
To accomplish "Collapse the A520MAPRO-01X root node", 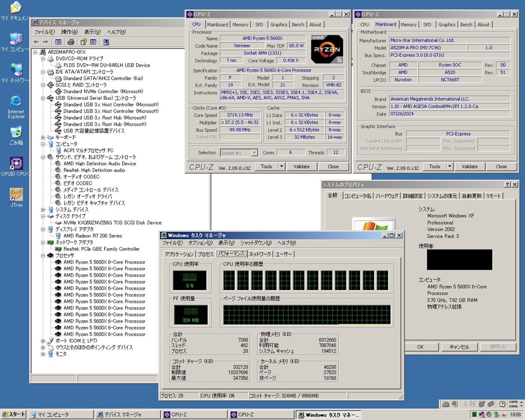I will [35, 52].
